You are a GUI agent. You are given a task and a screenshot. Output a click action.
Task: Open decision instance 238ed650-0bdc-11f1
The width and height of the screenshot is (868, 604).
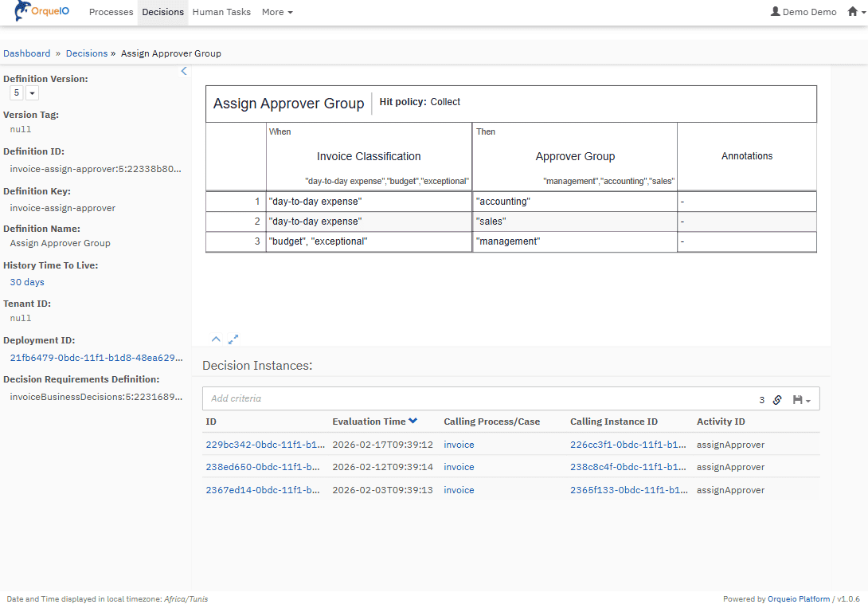pyautogui.click(x=263, y=467)
